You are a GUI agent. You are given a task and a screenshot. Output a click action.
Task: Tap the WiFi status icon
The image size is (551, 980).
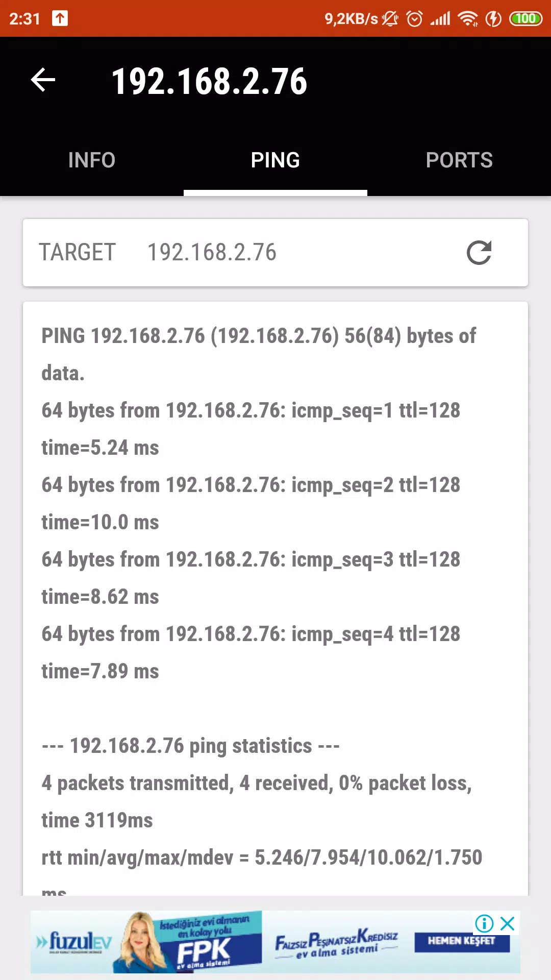tap(468, 19)
